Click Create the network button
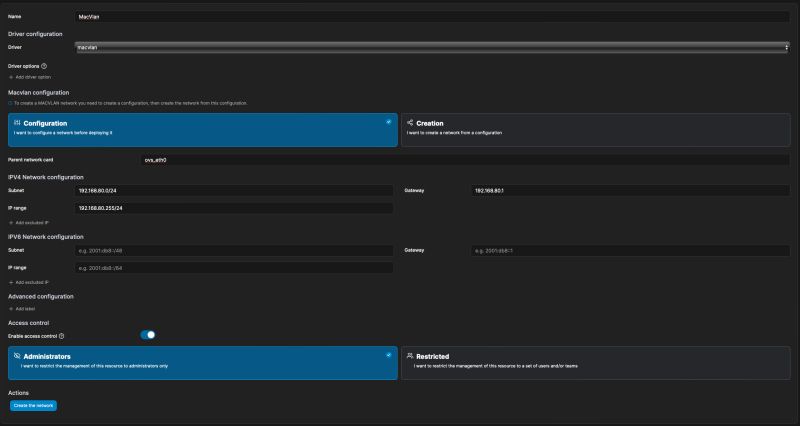 pos(33,406)
